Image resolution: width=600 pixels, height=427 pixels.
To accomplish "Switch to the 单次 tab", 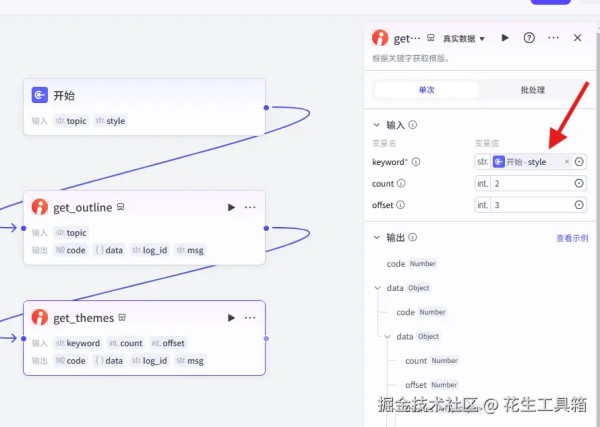I will click(427, 90).
